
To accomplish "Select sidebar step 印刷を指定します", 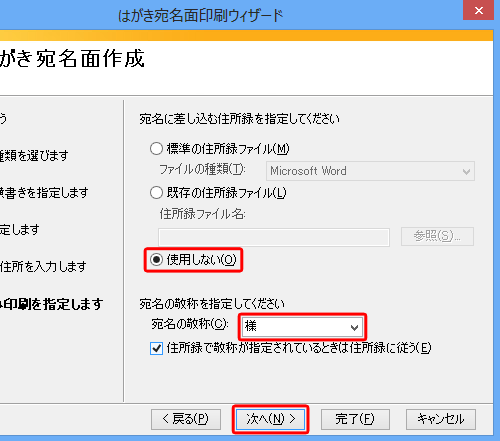I will (52, 304).
